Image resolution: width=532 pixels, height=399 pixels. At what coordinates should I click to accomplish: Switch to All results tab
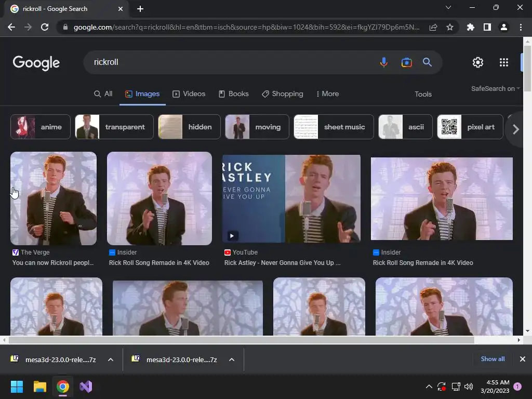[x=103, y=94]
